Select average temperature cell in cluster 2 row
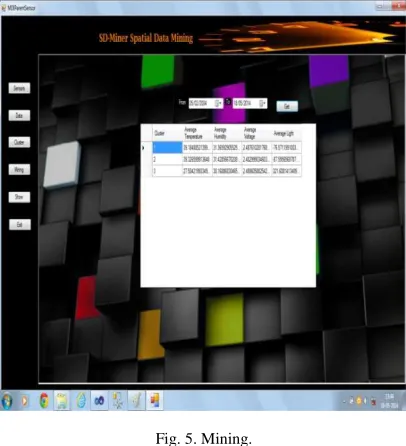 point(197,159)
